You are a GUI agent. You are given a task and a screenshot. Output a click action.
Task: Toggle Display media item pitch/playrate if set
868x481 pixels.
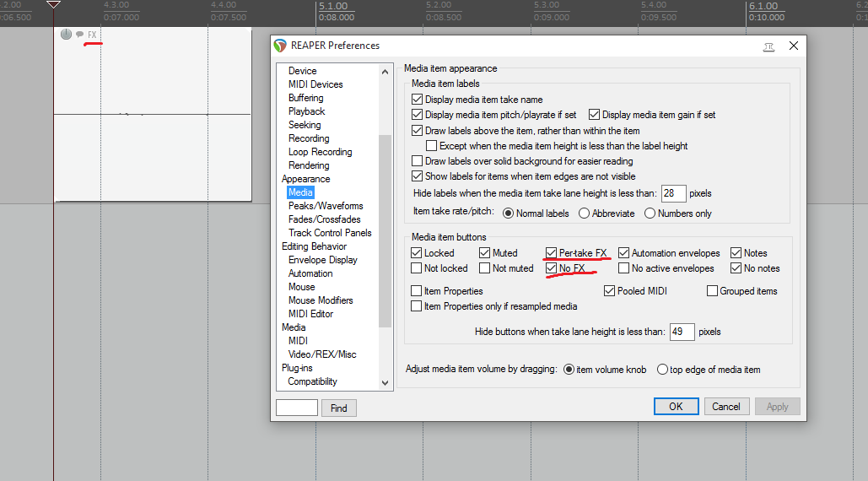[x=418, y=115]
